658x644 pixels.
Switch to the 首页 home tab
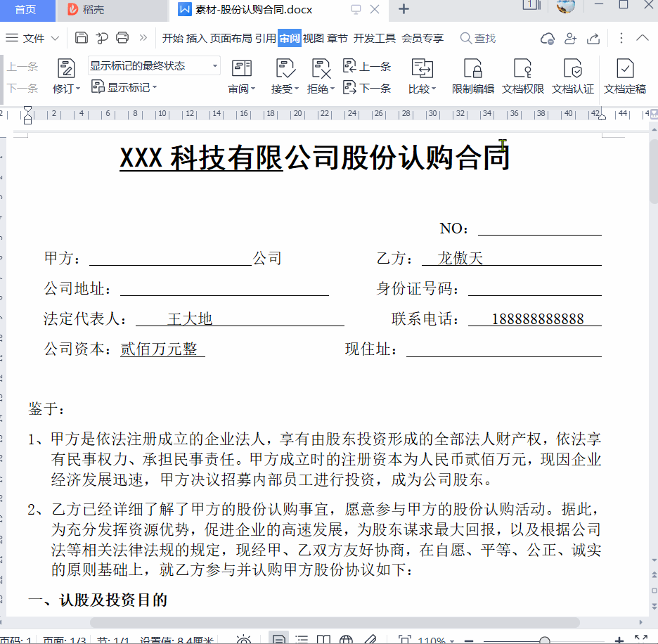point(26,10)
